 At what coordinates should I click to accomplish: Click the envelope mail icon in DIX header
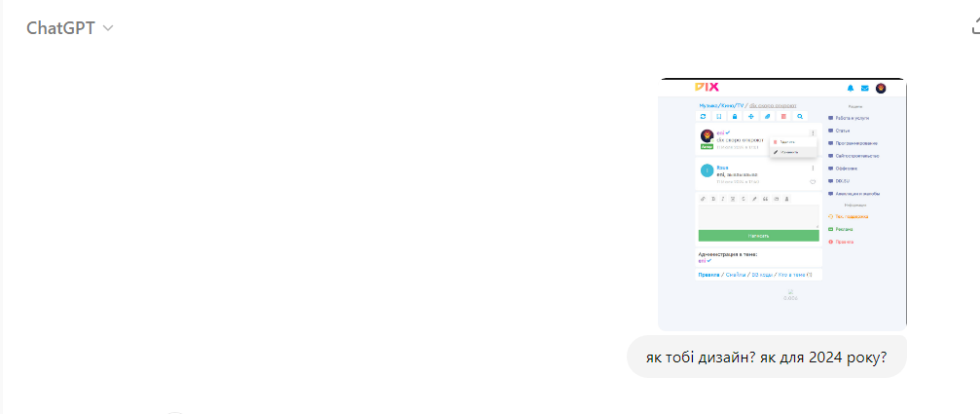(x=865, y=89)
